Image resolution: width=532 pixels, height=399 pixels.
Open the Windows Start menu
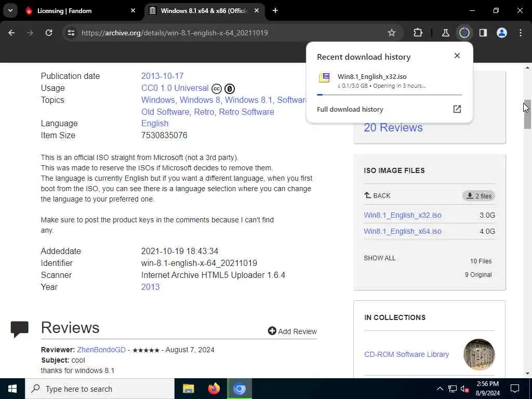(12, 389)
